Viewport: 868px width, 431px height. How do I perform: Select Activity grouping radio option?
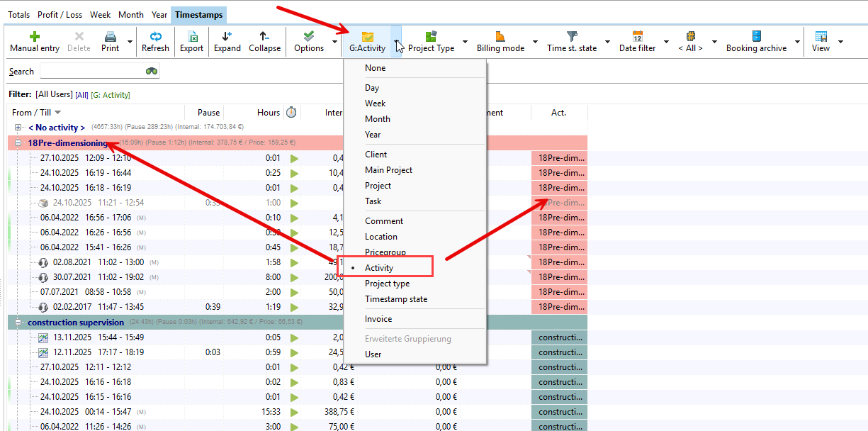point(379,268)
